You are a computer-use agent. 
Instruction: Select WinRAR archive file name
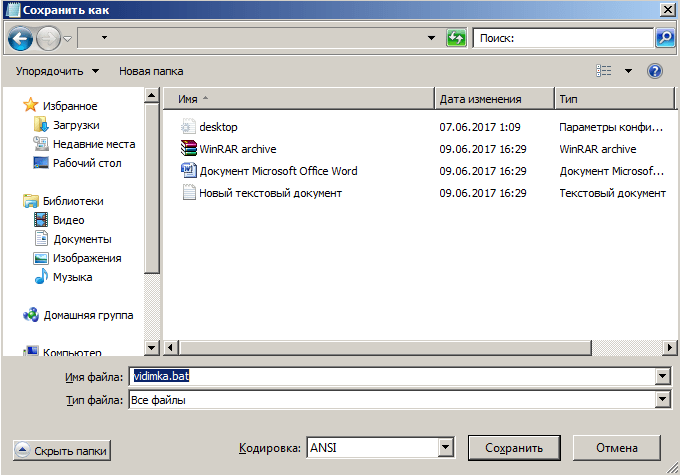tap(238, 149)
